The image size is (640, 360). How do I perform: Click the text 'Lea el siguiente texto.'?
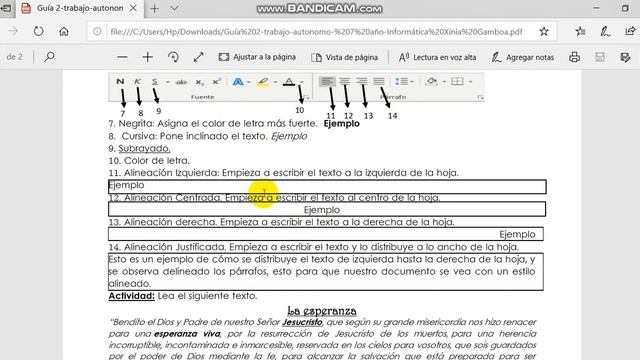pos(207,296)
